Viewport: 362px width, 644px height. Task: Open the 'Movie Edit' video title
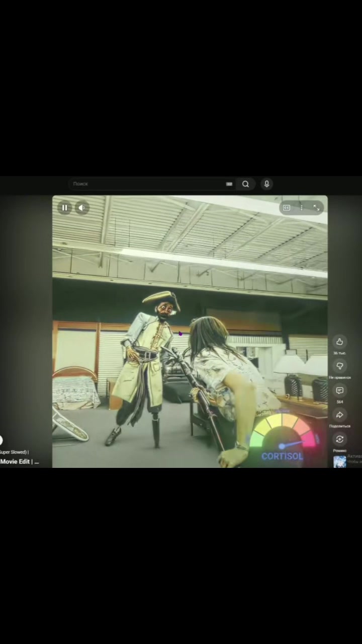(x=19, y=461)
